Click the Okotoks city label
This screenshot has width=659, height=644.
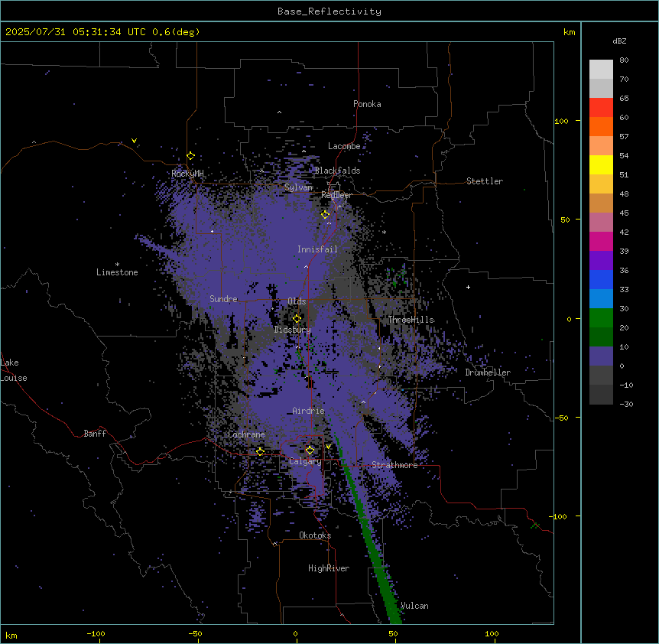315,535
